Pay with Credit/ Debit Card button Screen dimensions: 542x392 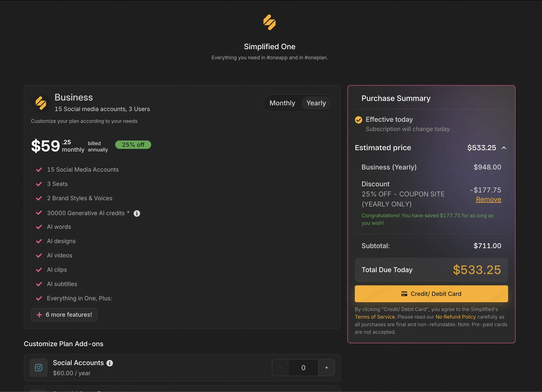[431, 294]
